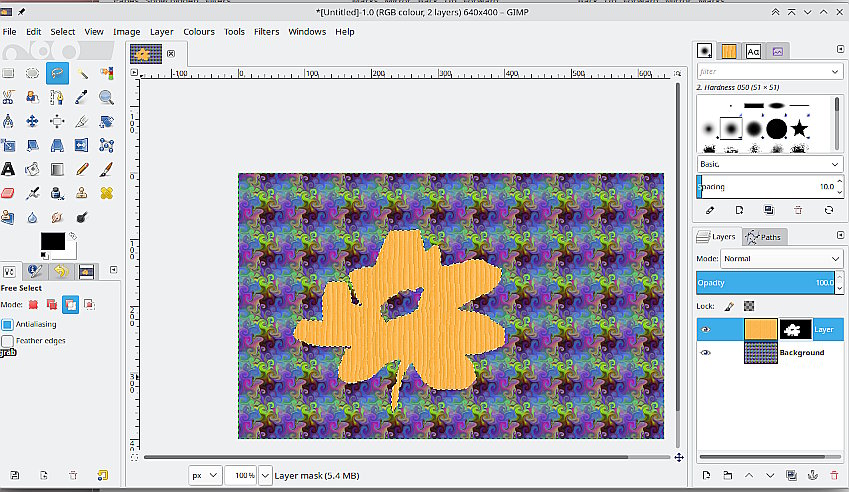849x492 pixels.
Task: Toggle the Antialiasing checkbox
Action: pyautogui.click(x=8, y=324)
